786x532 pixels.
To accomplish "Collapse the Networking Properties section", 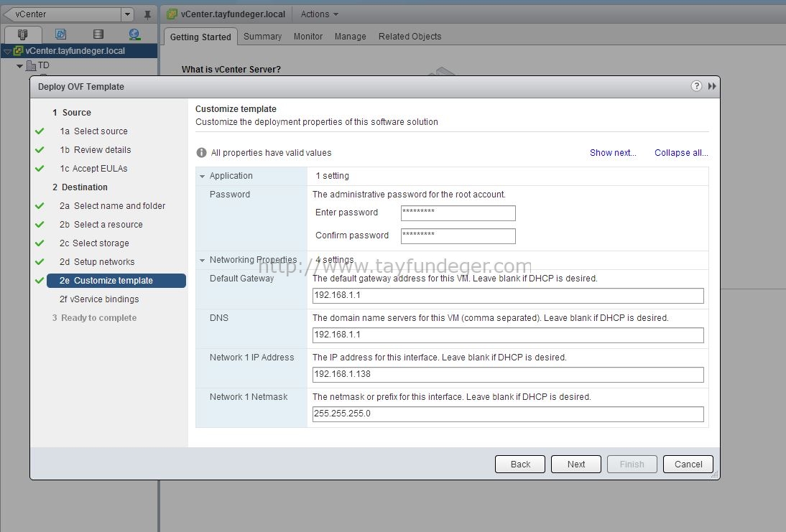I will click(202, 261).
